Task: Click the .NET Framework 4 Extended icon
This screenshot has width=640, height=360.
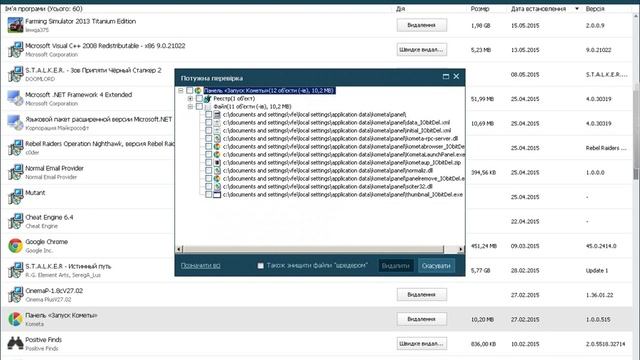Action: point(15,98)
